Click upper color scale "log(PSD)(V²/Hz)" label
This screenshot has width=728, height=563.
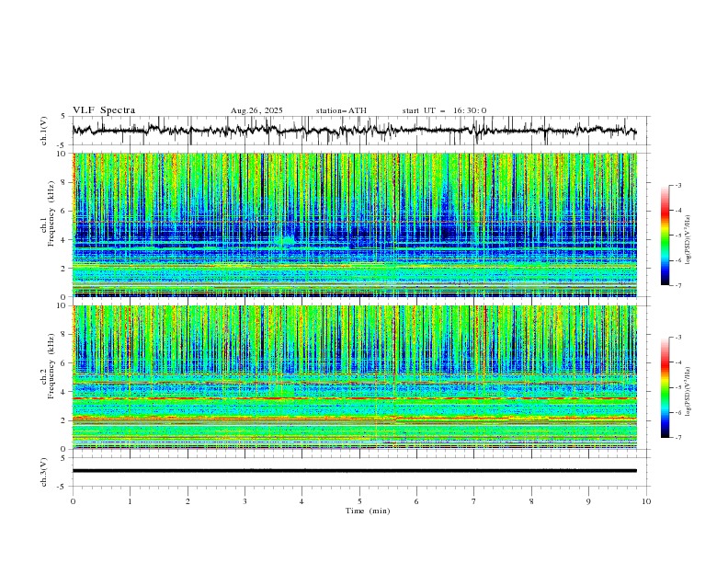[688, 240]
